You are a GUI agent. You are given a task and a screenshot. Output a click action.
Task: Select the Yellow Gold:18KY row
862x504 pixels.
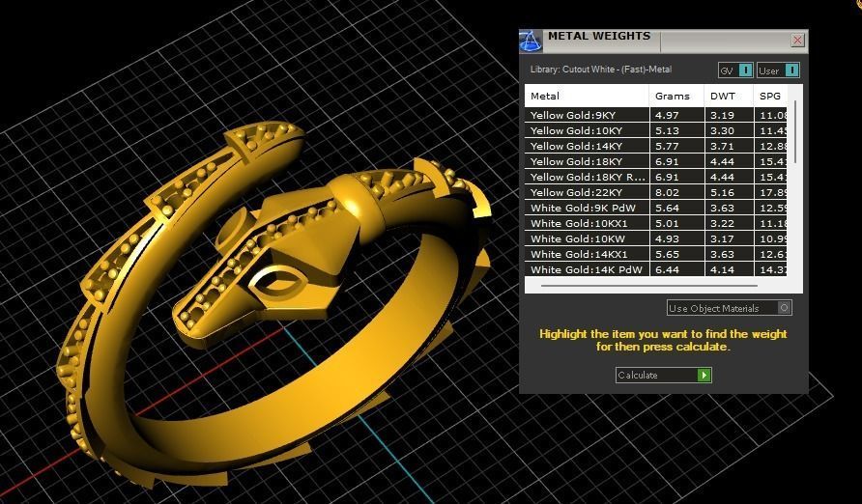pyautogui.click(x=656, y=161)
